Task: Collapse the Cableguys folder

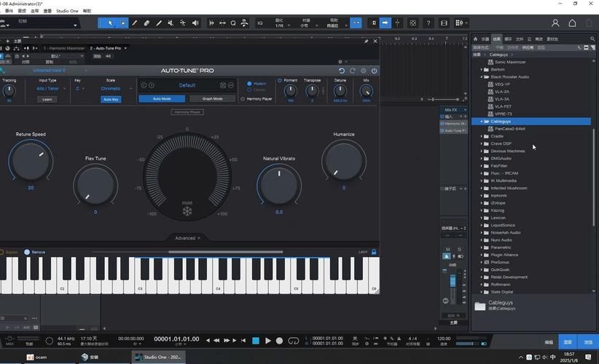Action: tap(482, 122)
